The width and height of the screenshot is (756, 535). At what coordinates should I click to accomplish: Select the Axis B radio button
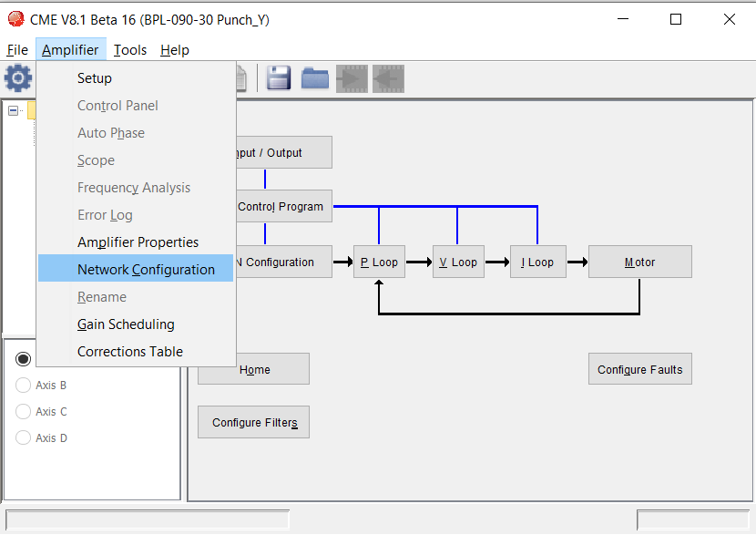pos(23,385)
